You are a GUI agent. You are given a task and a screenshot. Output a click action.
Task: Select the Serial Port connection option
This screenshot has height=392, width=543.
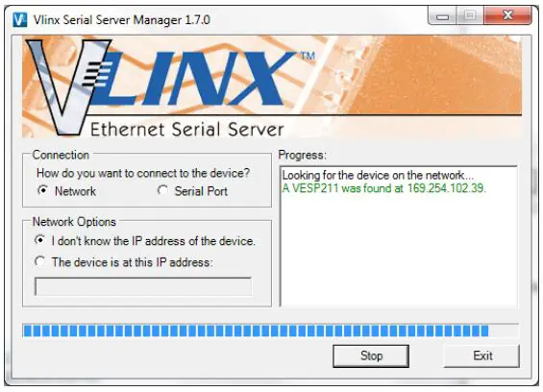[x=162, y=190]
